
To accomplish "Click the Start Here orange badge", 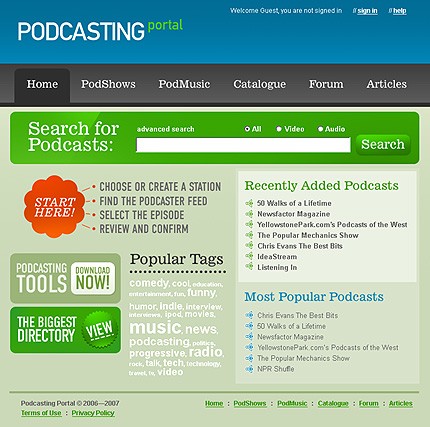I will click(54, 207).
